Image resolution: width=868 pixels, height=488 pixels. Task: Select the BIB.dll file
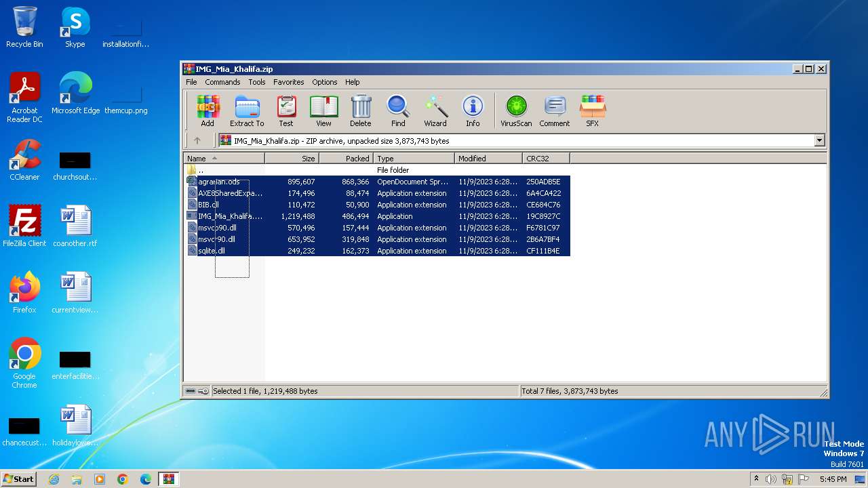pos(376,205)
